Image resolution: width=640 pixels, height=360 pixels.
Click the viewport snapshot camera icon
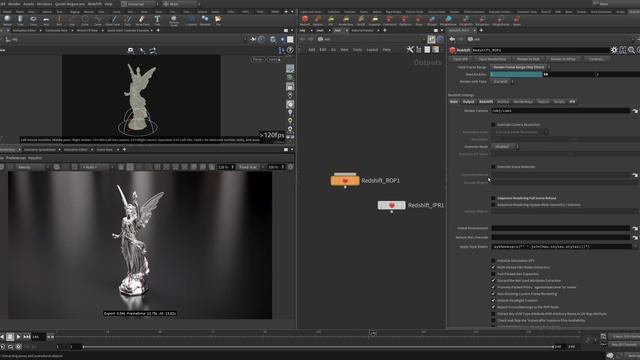point(131,51)
